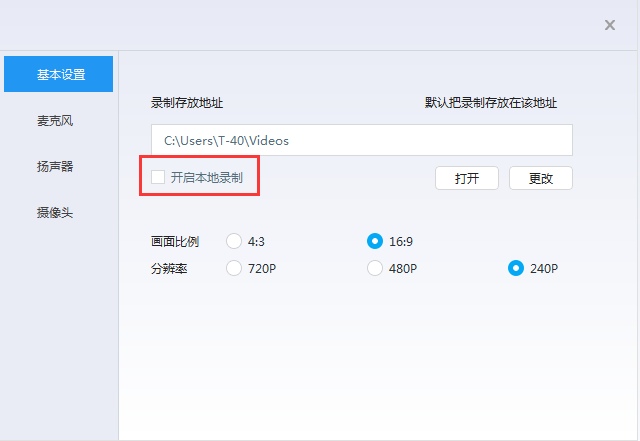Click the recording path input field
The width and height of the screenshot is (640, 441).
click(x=361, y=140)
